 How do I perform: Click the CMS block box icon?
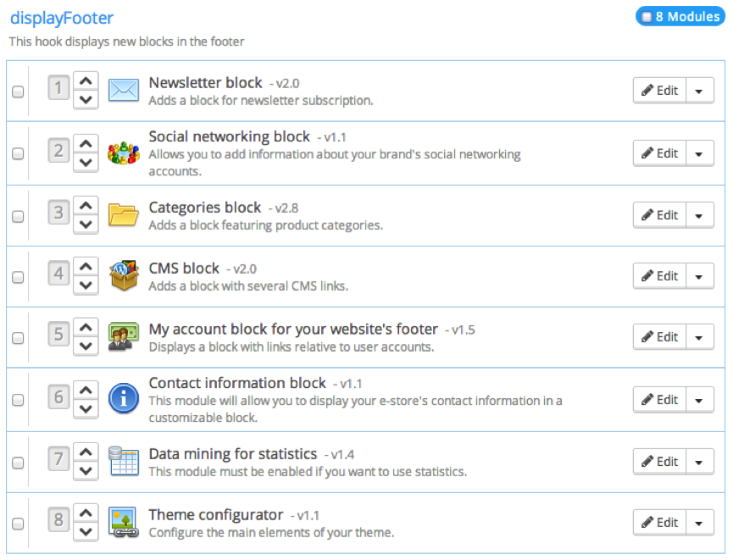tap(124, 275)
